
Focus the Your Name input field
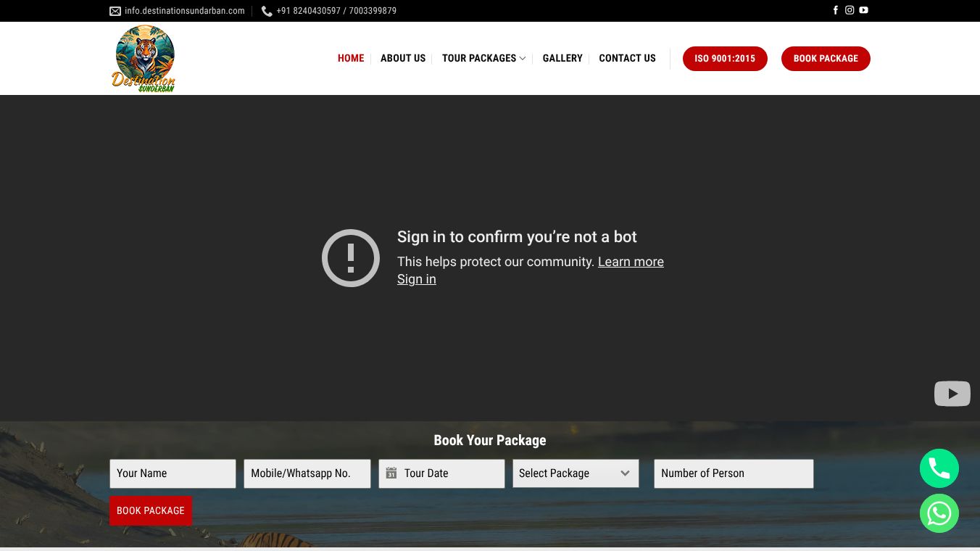coord(173,473)
